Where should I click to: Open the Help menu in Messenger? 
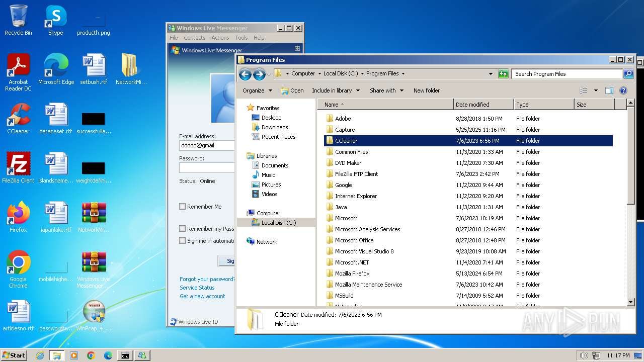259,38
